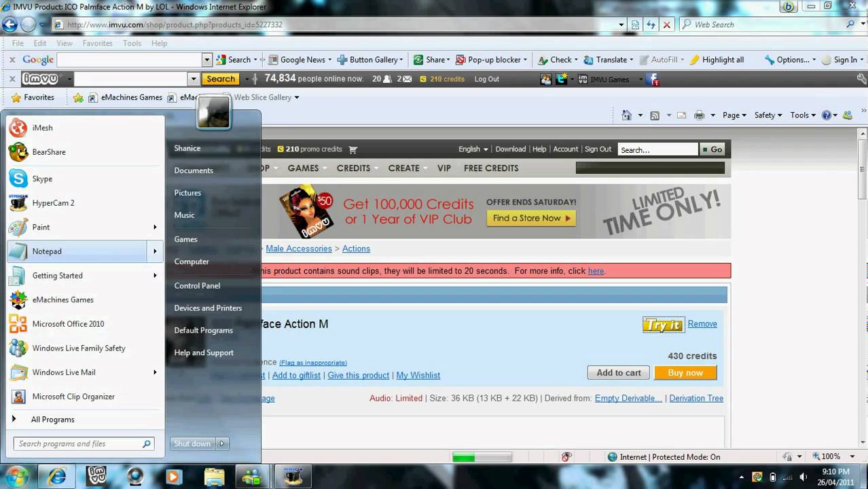Click the browser Back arrow
This screenshot has height=489, width=868.
(x=10, y=24)
